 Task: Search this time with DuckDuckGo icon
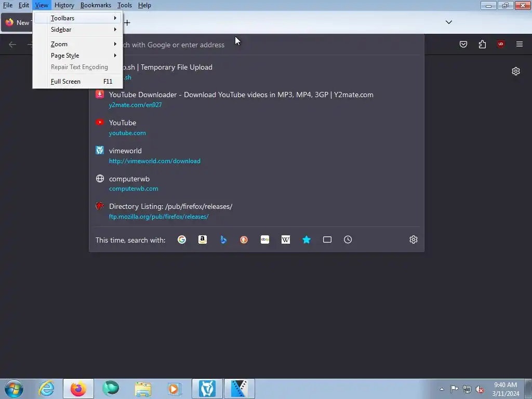(244, 240)
